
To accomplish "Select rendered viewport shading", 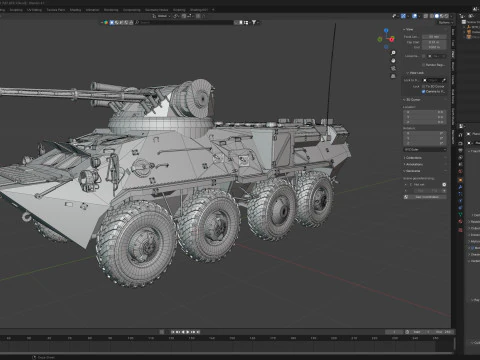I will point(447,16).
